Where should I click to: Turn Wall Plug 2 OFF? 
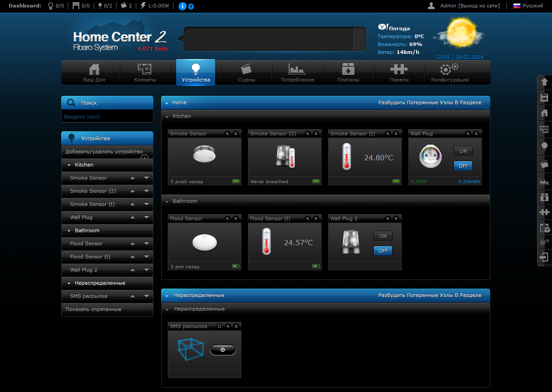[383, 251]
